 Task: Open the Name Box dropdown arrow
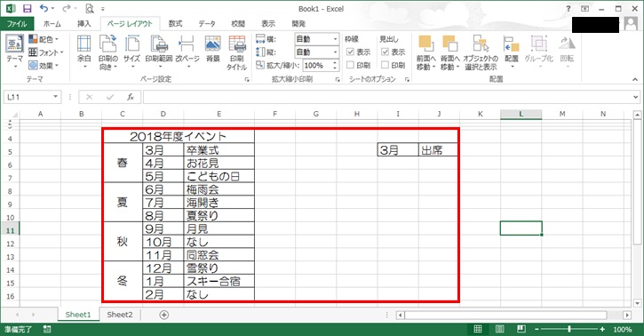[55, 97]
